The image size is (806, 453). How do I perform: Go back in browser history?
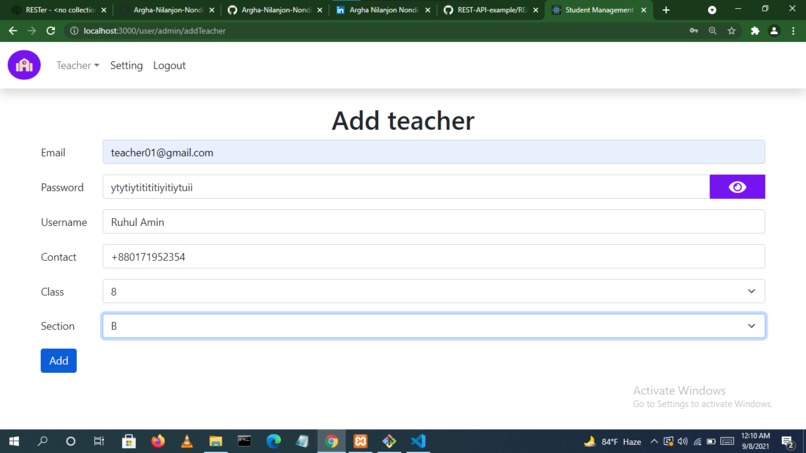click(13, 31)
